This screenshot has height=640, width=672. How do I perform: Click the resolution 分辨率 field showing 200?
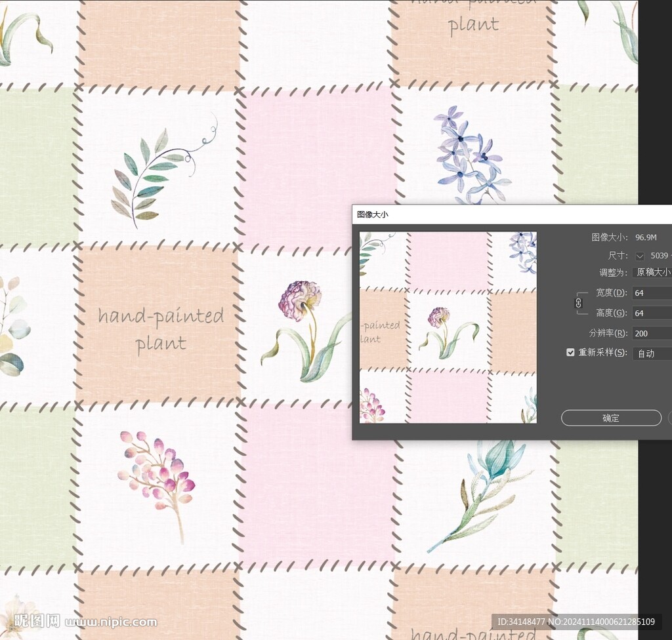[x=652, y=333]
